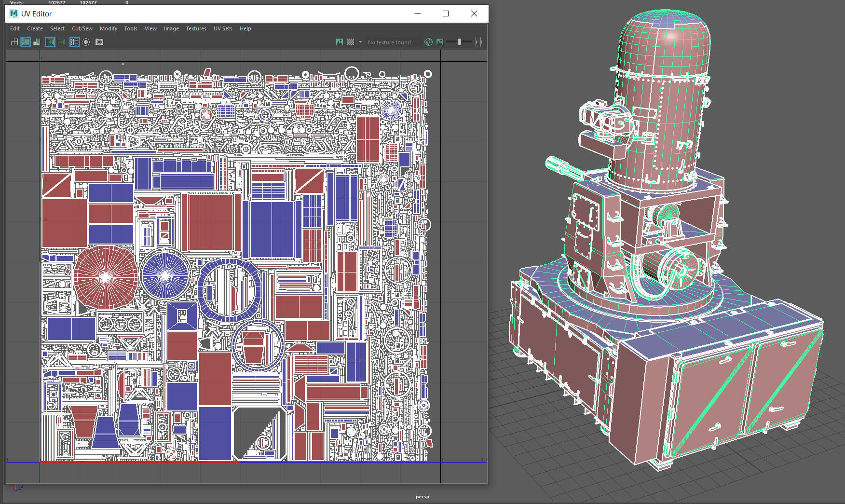The height and width of the screenshot is (504, 845).
Task: Toggle texture borders display icon
Action: coord(50,42)
